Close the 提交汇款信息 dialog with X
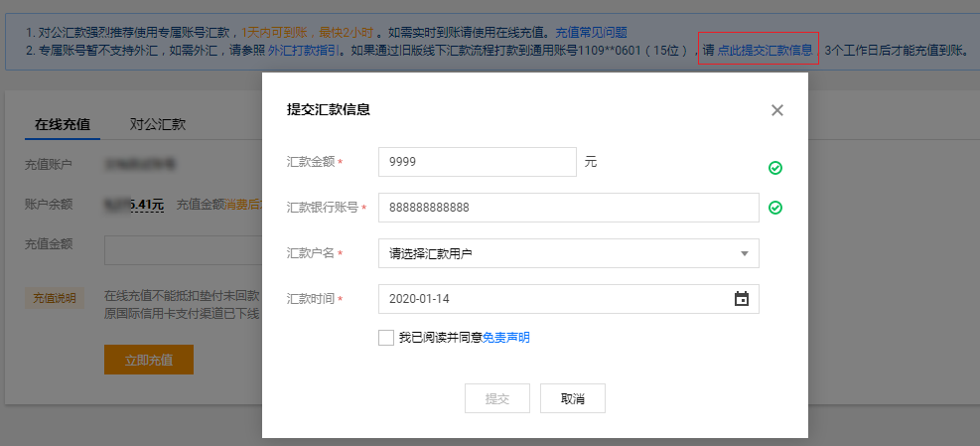 point(776,110)
